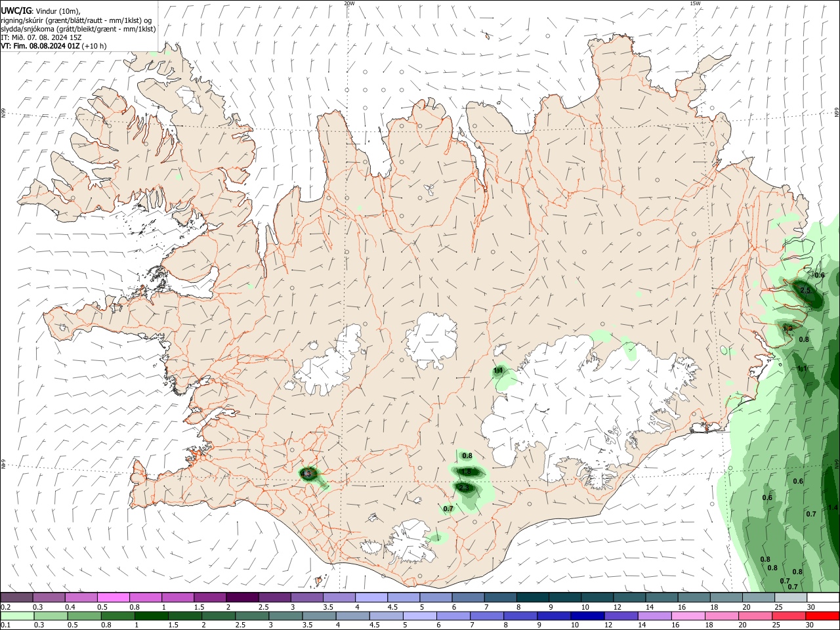840x630 pixels.
Task: Click the 2.3 rain cell value
Action: pyautogui.click(x=464, y=488)
